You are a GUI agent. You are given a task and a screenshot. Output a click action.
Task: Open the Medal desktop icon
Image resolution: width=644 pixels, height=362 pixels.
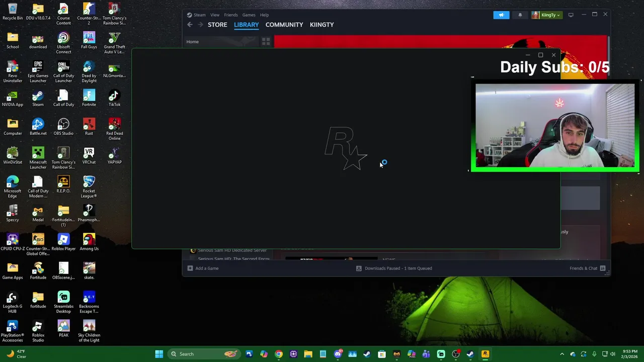(38, 213)
